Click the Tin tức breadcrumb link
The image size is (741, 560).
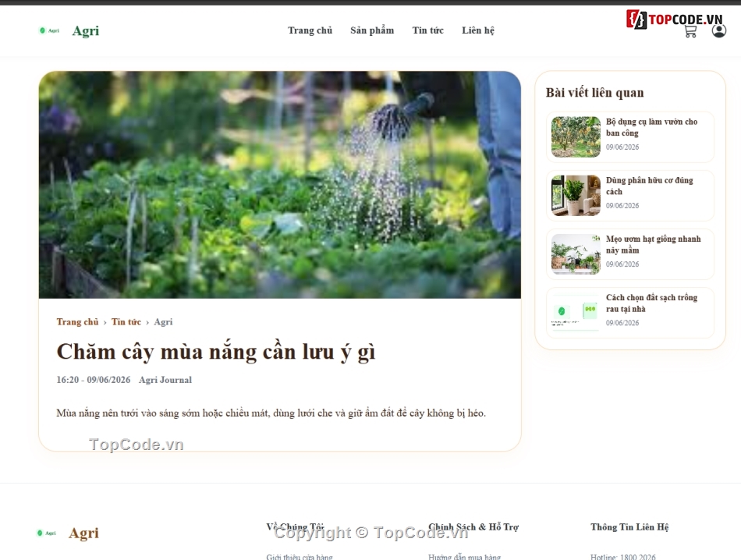point(126,322)
